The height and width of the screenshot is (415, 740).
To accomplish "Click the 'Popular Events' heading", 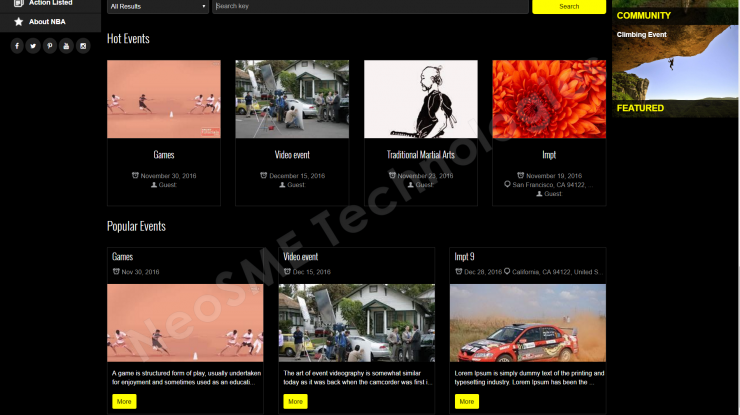I will pyautogui.click(x=136, y=226).
